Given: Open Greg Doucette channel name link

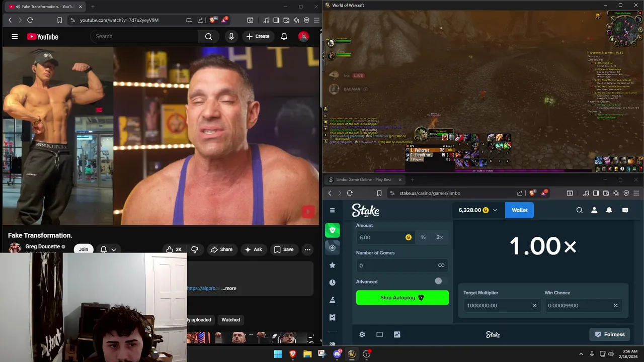Looking at the screenshot, I should pos(42,247).
